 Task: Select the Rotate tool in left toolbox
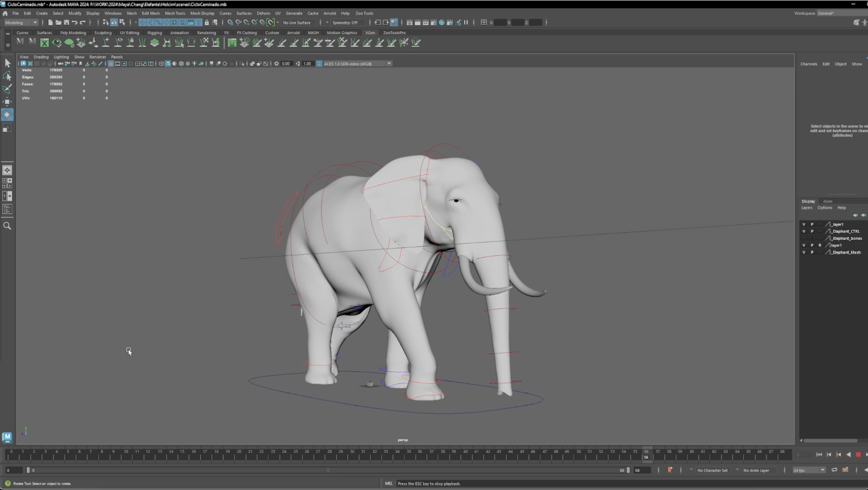(x=7, y=115)
